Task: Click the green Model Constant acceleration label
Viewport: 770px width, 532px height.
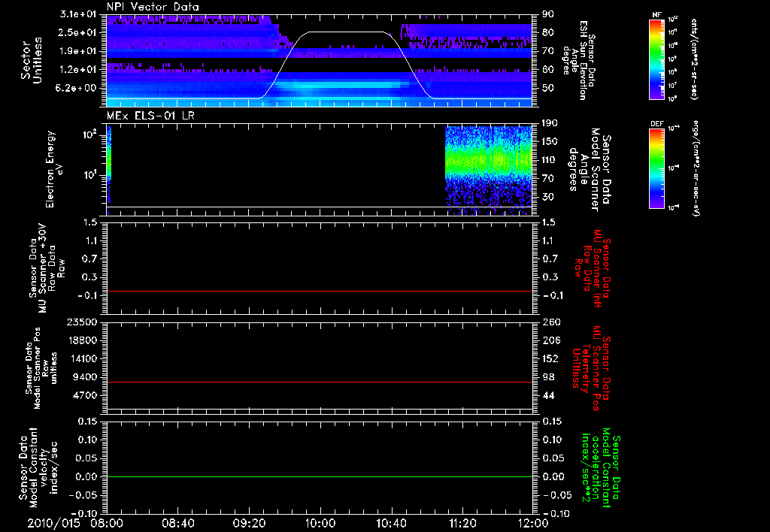Action: [x=602, y=467]
